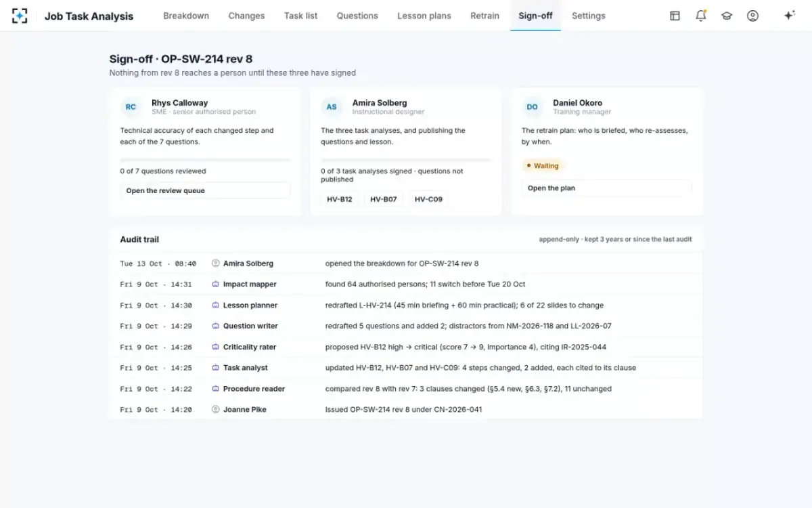Select the Sign-off tab
The image size is (812, 508).
[535, 16]
